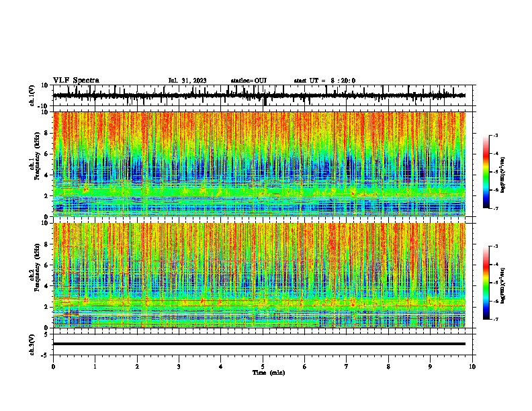532x411 pixels.
Task: Click the ch.2 spectrogram panel
Action: [x=259, y=275]
